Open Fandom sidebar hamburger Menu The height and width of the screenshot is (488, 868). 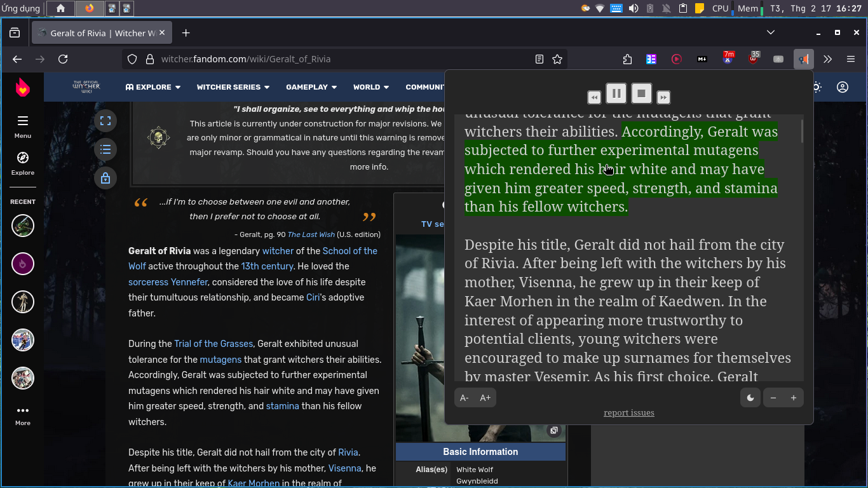[23, 125]
